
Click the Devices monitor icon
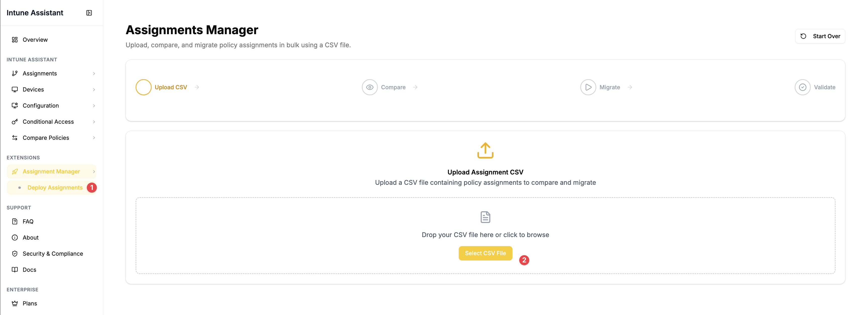[15, 89]
